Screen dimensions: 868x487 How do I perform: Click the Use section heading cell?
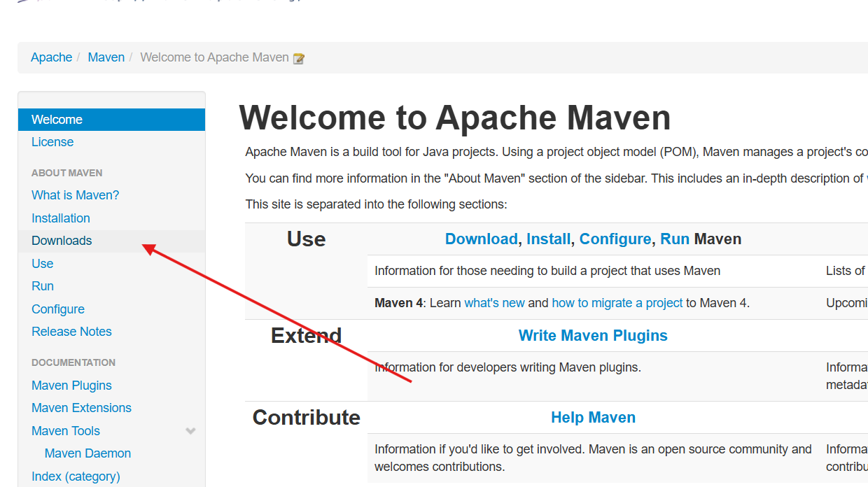click(x=306, y=239)
